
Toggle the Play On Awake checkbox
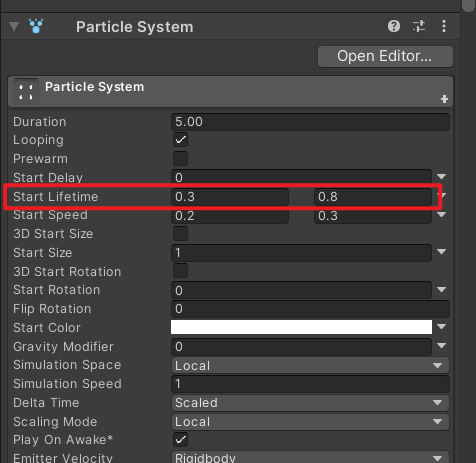click(180, 439)
